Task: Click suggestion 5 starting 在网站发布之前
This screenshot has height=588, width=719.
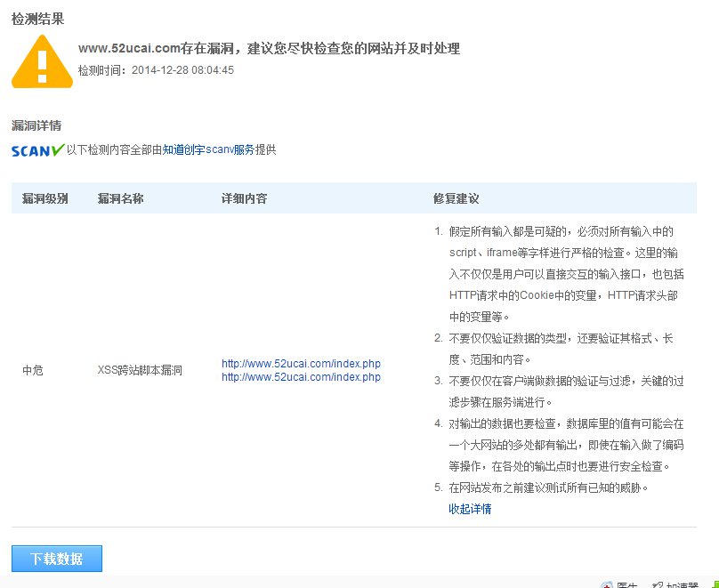Action: [541, 487]
